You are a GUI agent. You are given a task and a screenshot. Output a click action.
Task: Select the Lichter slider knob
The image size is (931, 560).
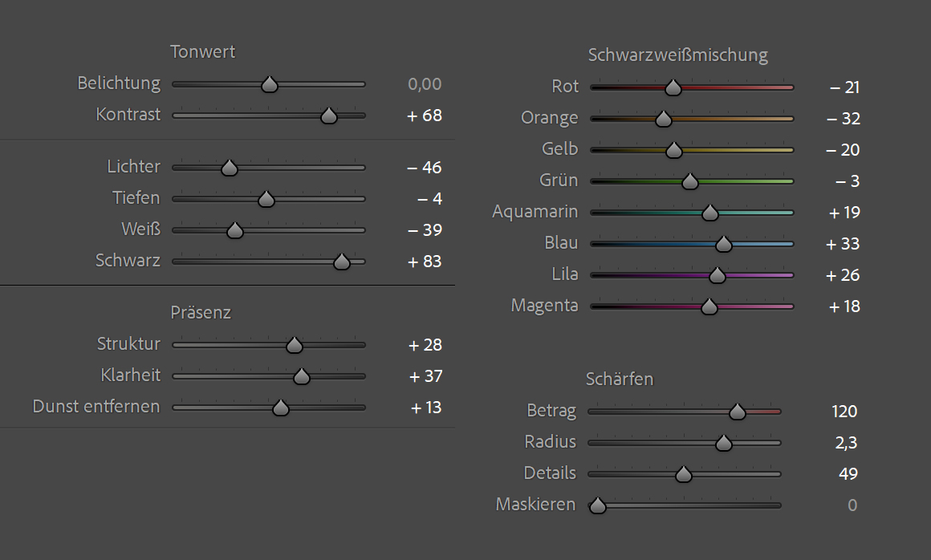[230, 168]
